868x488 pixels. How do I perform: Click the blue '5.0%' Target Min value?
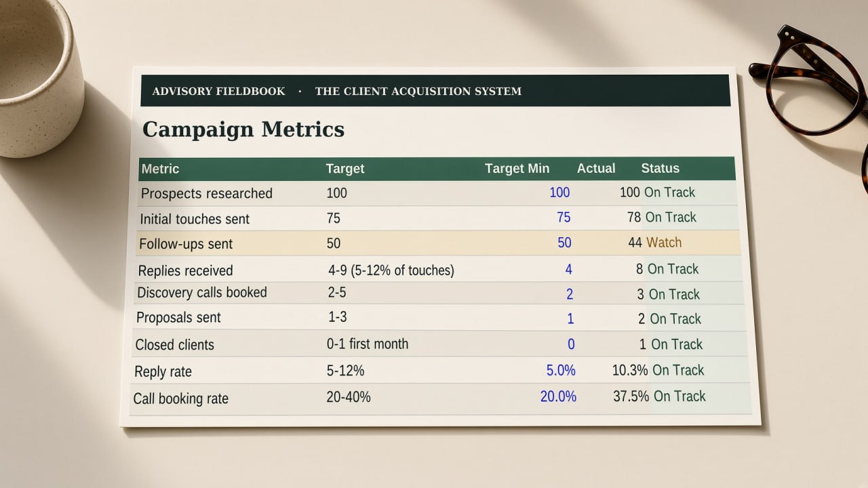pos(561,371)
